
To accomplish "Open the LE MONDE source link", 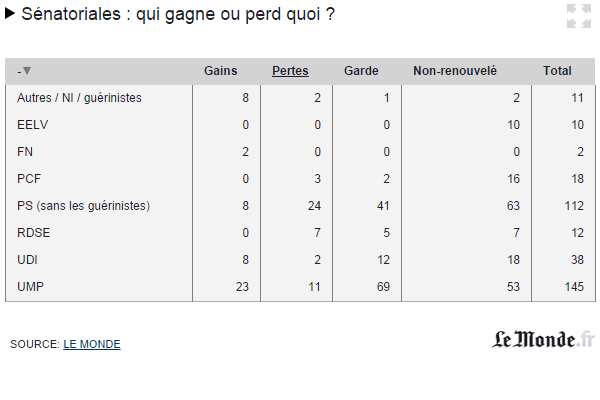I will (92, 344).
